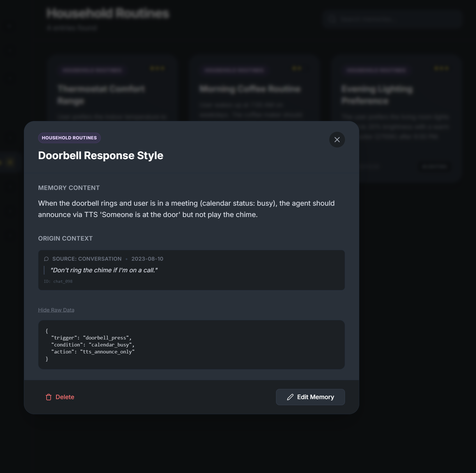The image size is (476, 473).
Task: Click the stars on the Thermostat card
Action: 157,68
